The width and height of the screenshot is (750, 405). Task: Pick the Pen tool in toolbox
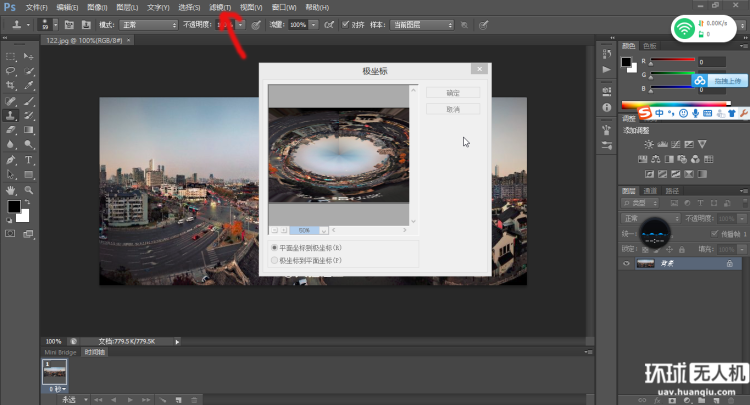10,159
